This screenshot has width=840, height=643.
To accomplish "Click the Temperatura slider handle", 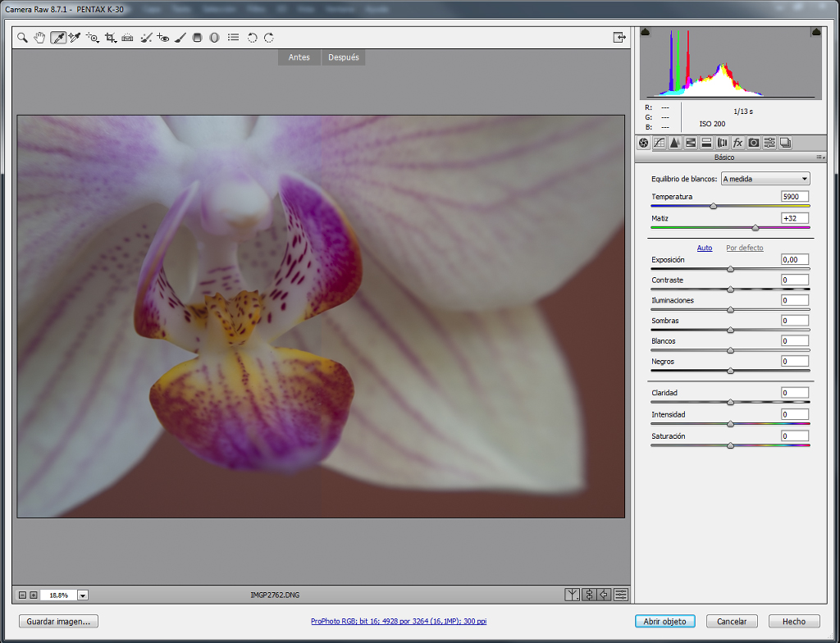I will [713, 206].
